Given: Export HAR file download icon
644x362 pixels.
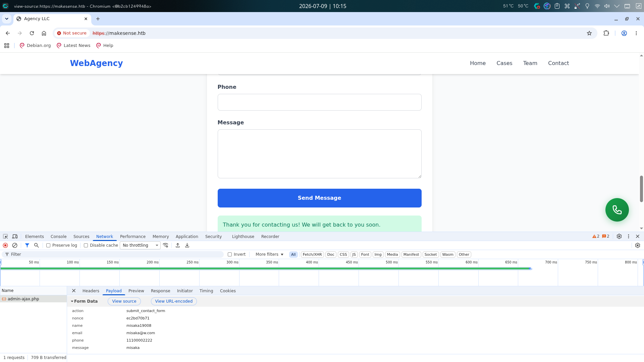Looking at the screenshot, I should 187,245.
